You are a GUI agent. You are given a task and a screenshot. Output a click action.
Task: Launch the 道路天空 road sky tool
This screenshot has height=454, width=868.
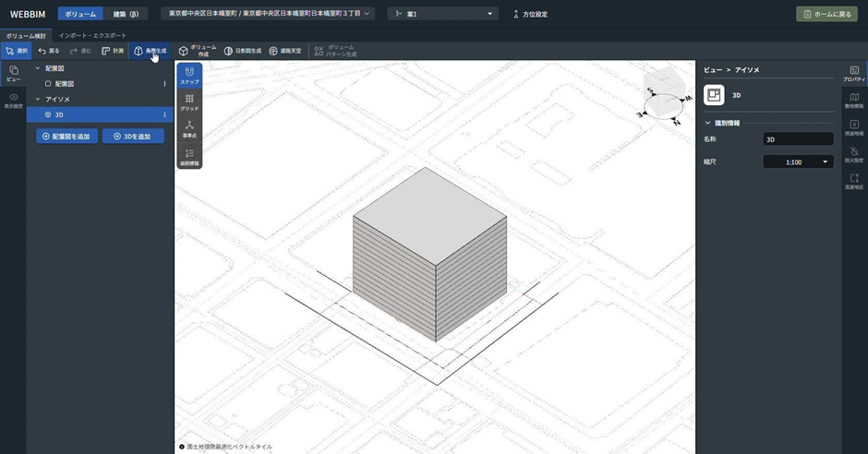click(x=285, y=51)
